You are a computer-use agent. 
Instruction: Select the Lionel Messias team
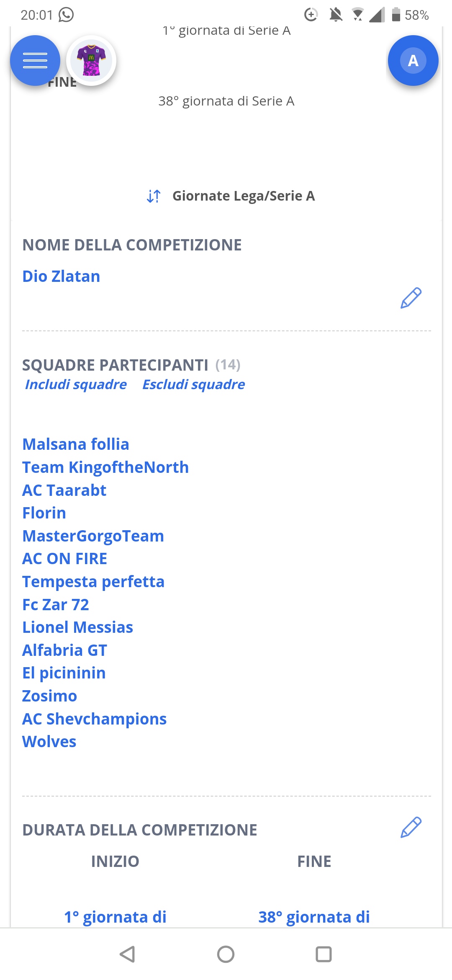tap(78, 627)
